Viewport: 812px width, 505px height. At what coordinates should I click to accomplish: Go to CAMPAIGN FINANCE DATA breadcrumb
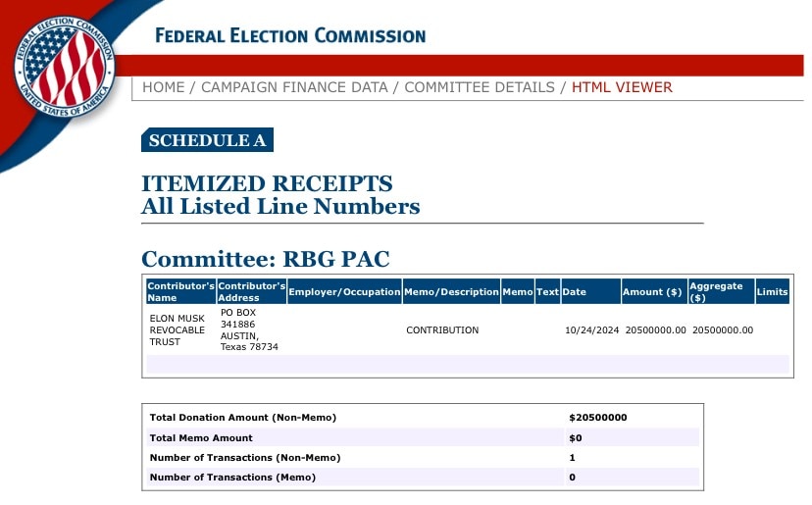[294, 87]
